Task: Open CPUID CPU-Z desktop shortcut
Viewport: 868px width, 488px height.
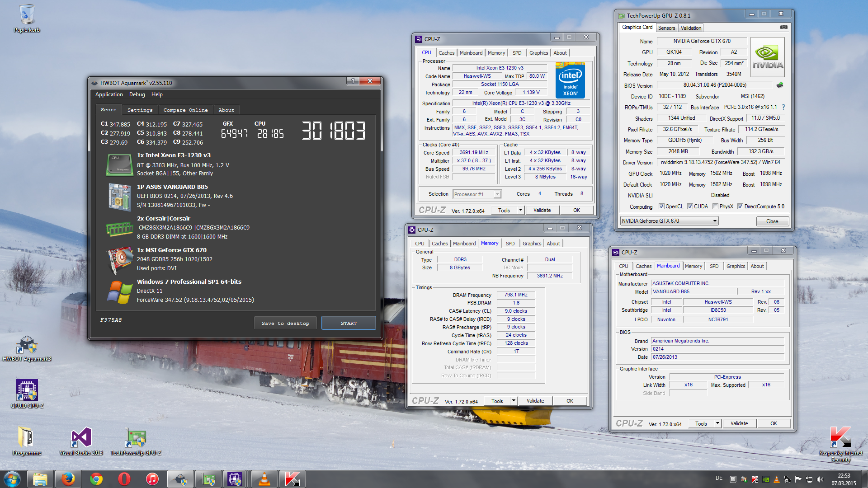Action: click(27, 393)
